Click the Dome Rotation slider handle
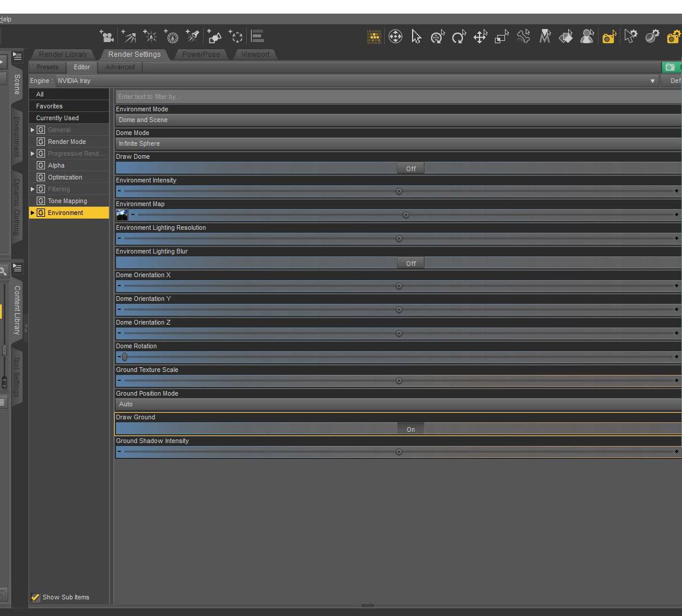The height and width of the screenshot is (616, 682). coord(124,357)
